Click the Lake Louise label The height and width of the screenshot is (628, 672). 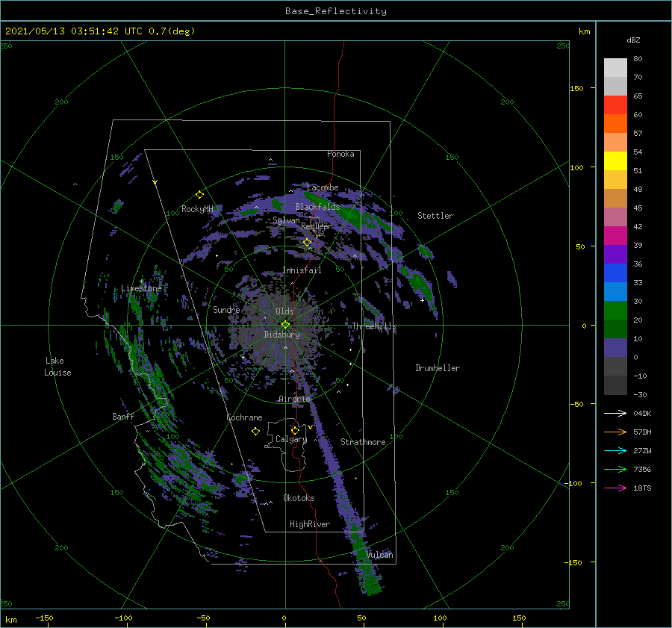(x=57, y=367)
